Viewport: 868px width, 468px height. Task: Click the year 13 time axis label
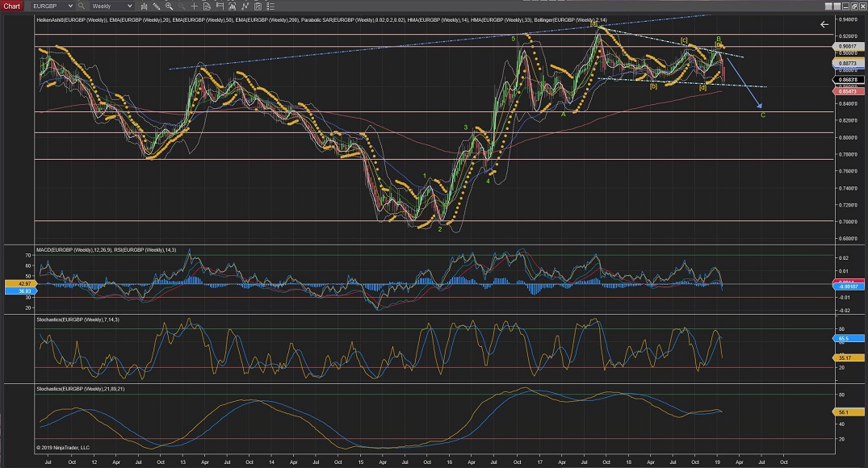tap(182, 462)
